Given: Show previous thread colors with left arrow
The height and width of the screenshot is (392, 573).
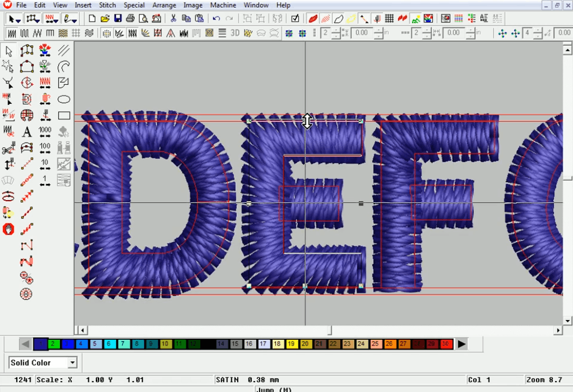Looking at the screenshot, I should tap(25, 344).
